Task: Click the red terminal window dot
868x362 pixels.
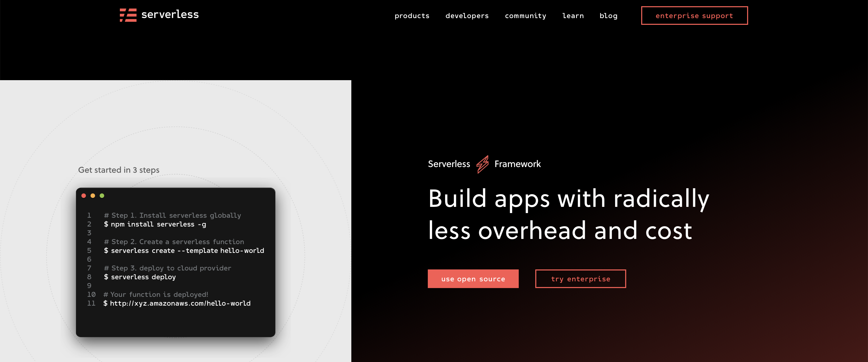Action: (84, 196)
